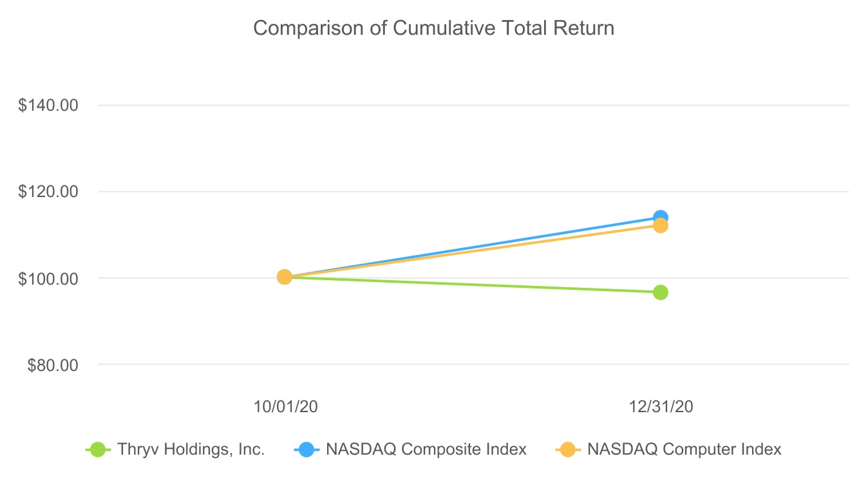
Task: Click the green Thryv Holdings legend marker
Action: pos(98,450)
